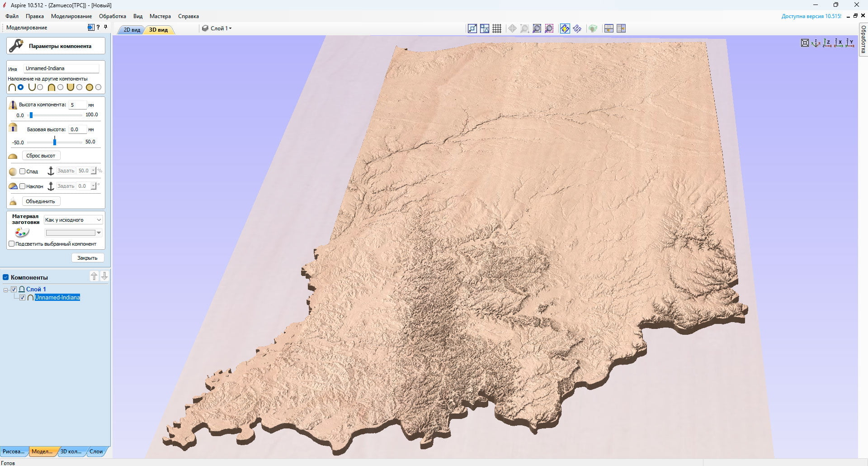This screenshot has width=868, height=466.
Task: Select the Multiply combine mode radio
Action: click(99, 87)
